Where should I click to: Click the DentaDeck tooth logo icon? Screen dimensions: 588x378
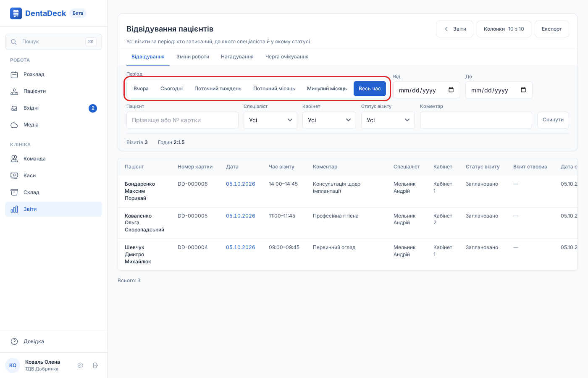coord(16,13)
